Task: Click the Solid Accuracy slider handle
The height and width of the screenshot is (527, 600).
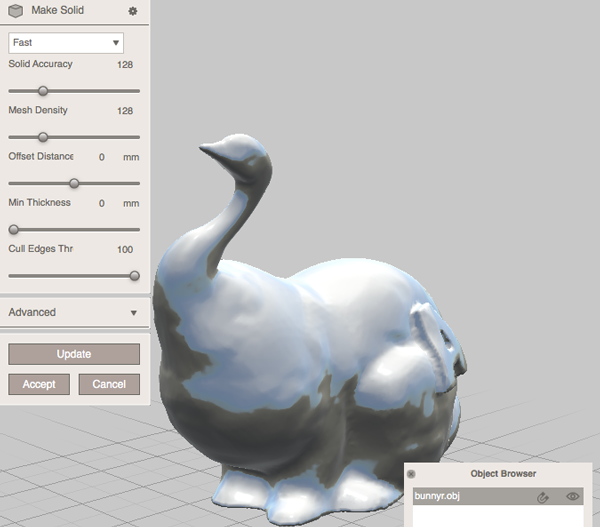Action: 43,91
